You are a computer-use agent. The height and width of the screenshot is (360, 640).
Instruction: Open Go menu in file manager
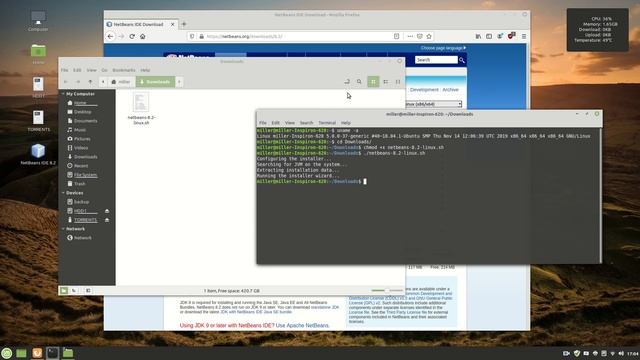click(x=104, y=70)
